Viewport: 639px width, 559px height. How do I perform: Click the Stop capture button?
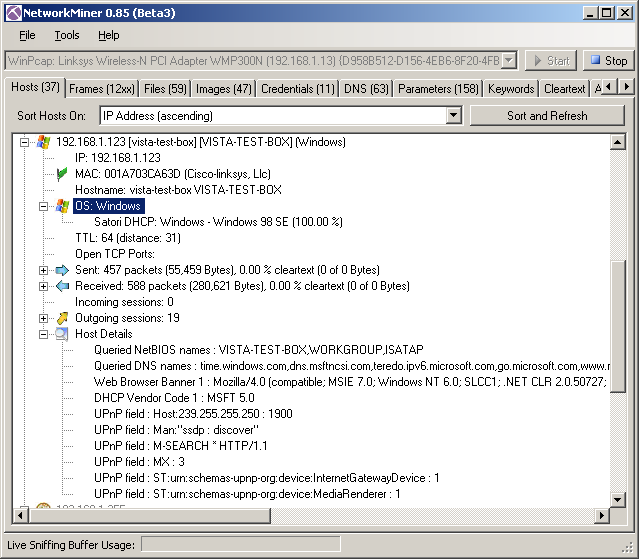[x=609, y=61]
